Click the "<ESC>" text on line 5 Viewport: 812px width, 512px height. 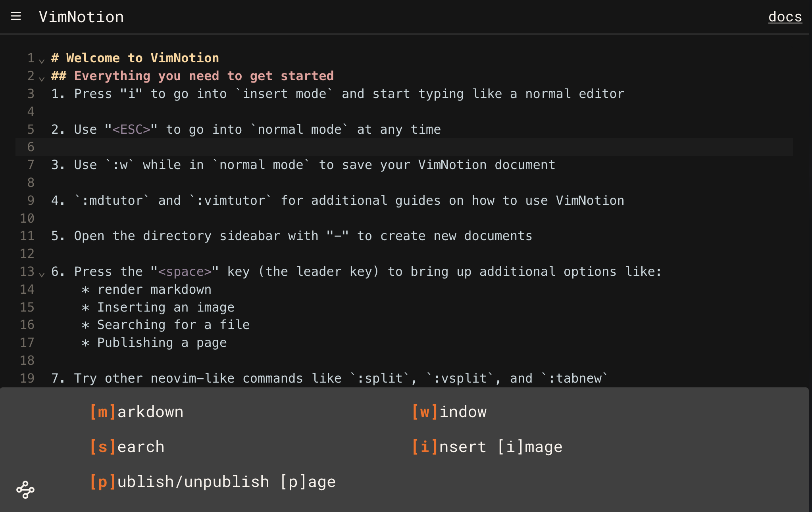click(x=131, y=129)
